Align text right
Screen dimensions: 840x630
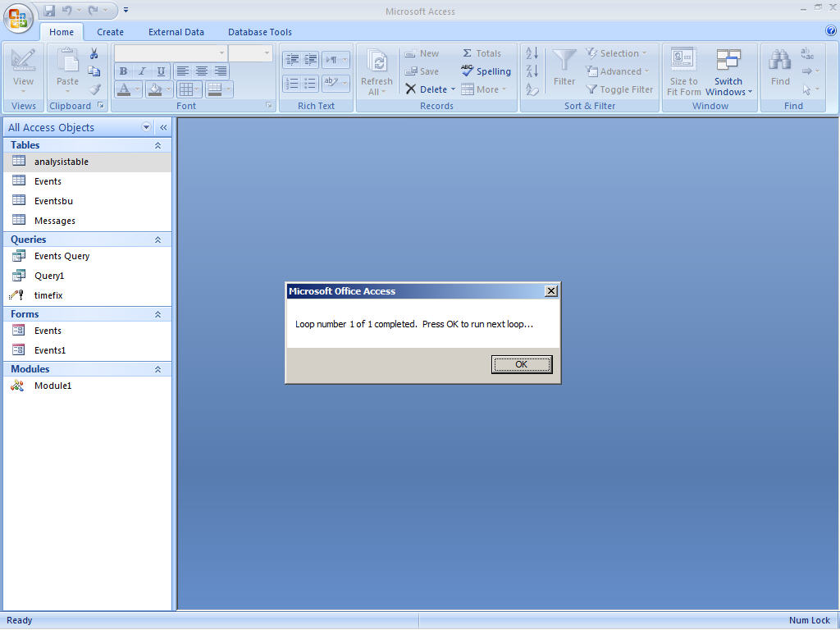coord(220,71)
